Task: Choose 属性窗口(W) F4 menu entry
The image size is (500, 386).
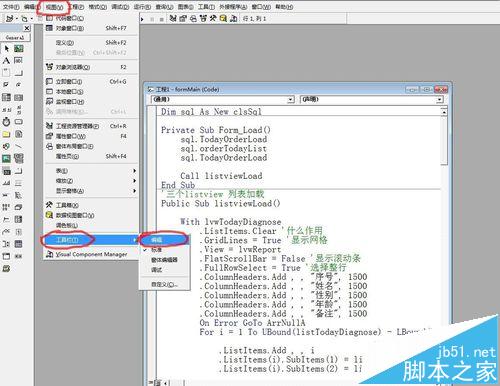Action: coord(91,136)
